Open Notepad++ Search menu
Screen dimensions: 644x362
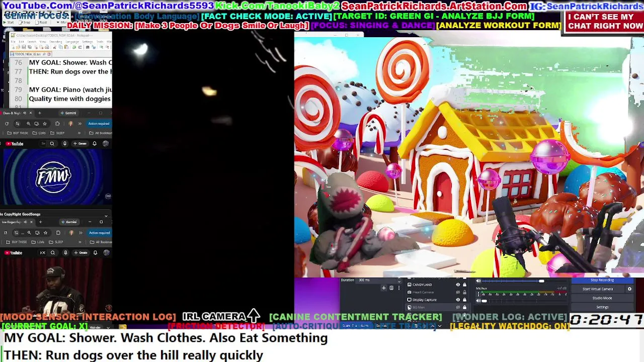pyautogui.click(x=32, y=42)
